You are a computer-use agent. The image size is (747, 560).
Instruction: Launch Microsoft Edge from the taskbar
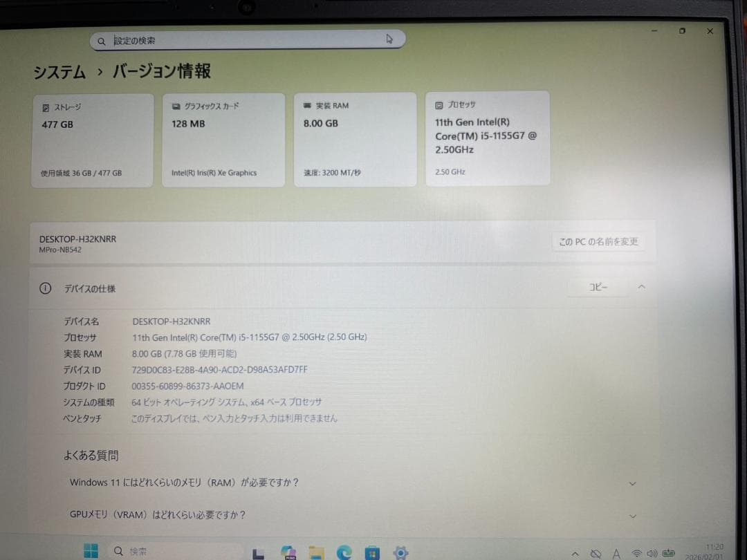(344, 552)
